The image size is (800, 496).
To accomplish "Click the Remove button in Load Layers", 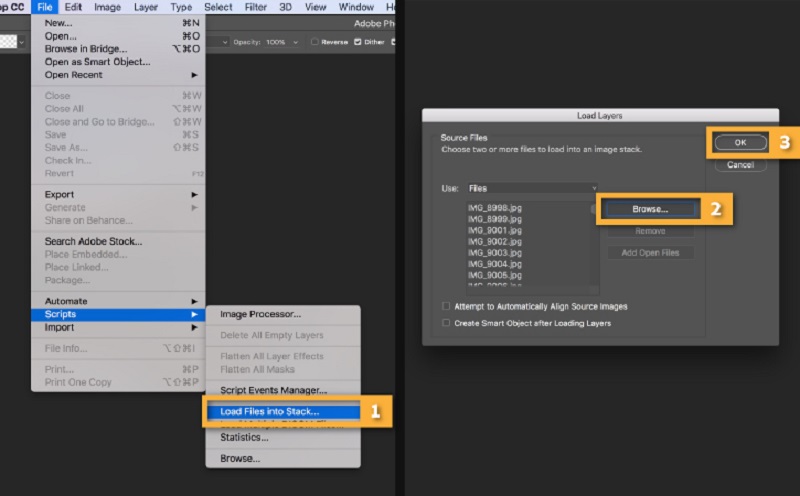I will coord(650,231).
